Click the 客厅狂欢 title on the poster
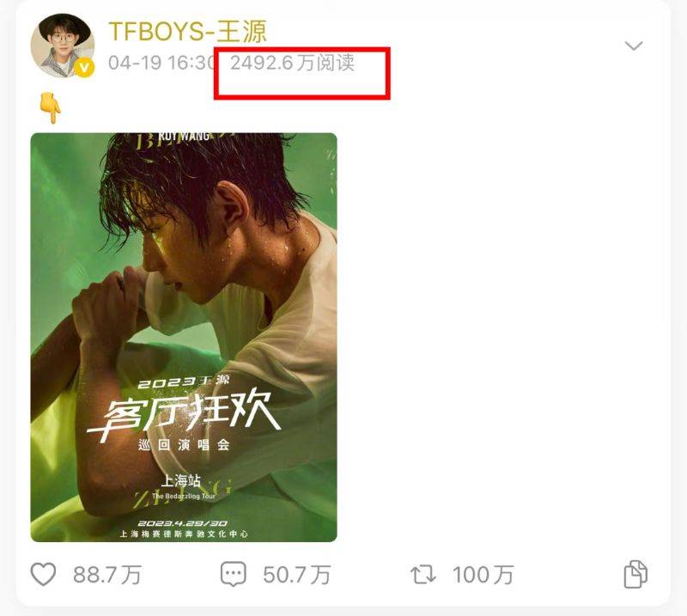 pyautogui.click(x=184, y=415)
